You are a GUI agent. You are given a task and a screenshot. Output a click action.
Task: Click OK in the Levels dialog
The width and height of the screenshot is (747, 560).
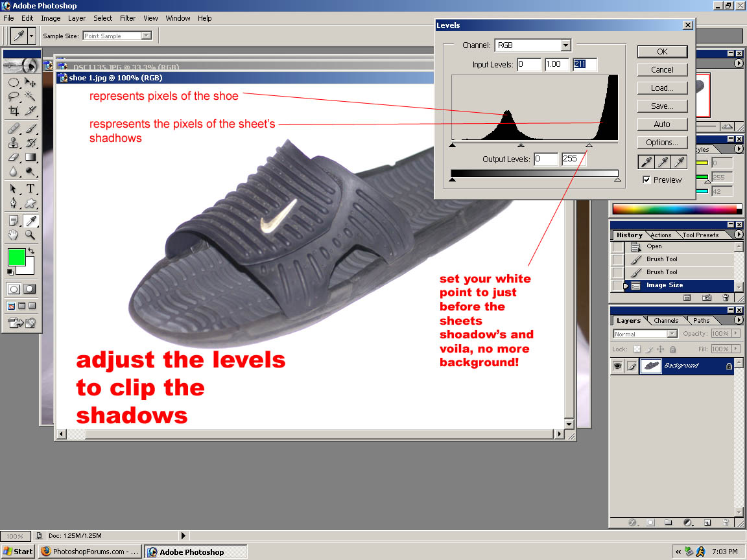pos(661,52)
